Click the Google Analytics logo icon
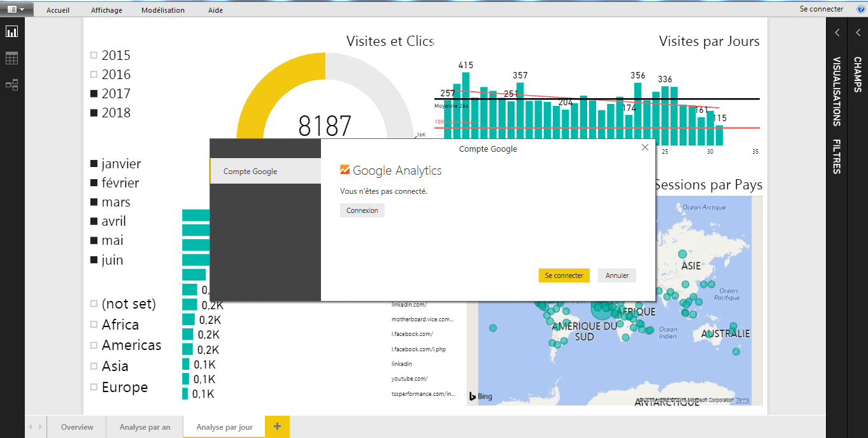The height and width of the screenshot is (438, 868). 345,170
